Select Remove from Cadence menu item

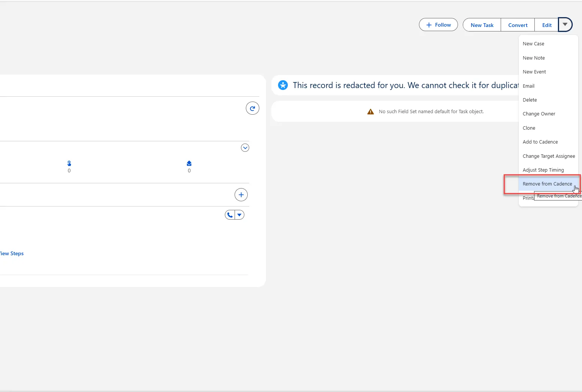[547, 184]
